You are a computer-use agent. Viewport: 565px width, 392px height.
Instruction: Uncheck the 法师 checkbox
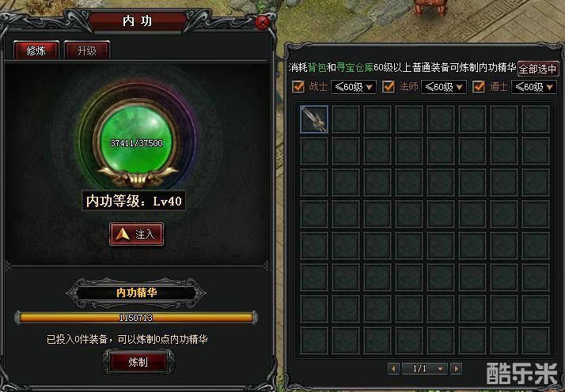[388, 87]
